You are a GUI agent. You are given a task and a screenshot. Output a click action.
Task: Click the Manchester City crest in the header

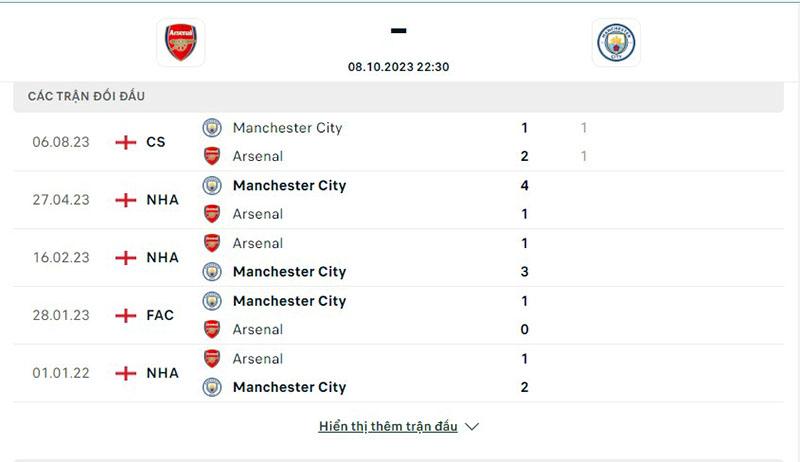(616, 43)
